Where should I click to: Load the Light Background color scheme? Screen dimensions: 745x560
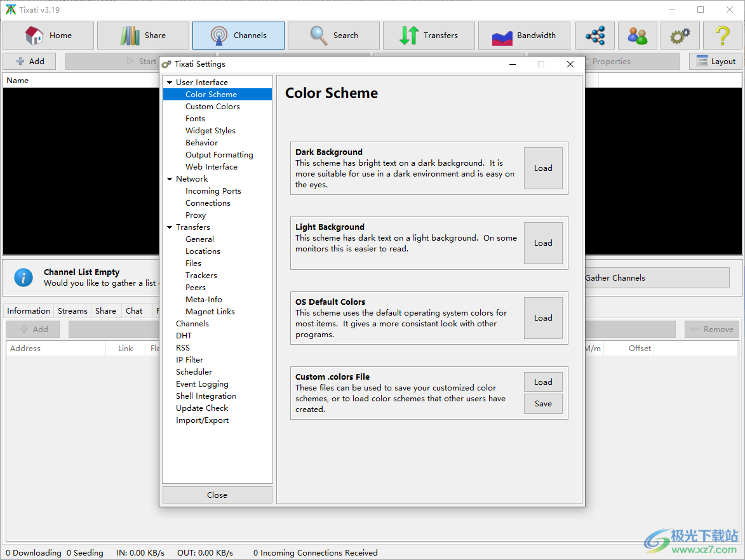(543, 243)
